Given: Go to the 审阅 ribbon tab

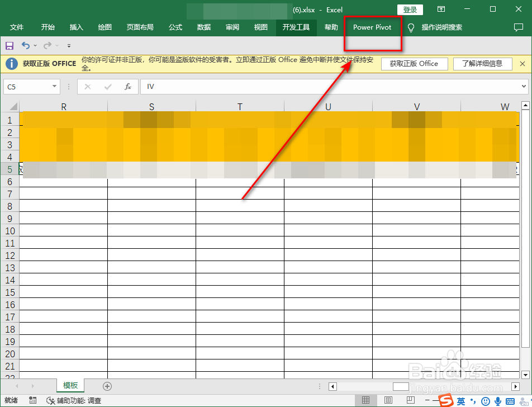Looking at the screenshot, I should (x=232, y=27).
